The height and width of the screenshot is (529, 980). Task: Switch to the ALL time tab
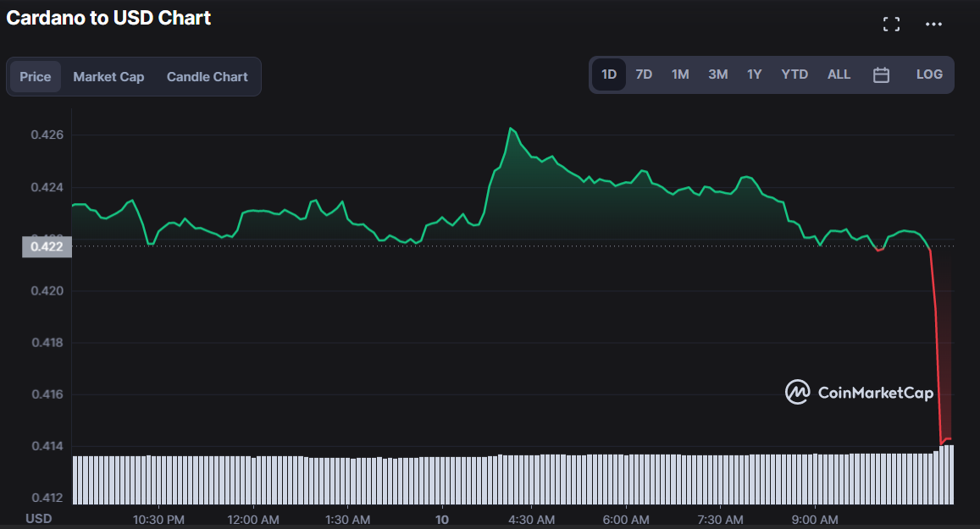pyautogui.click(x=839, y=74)
